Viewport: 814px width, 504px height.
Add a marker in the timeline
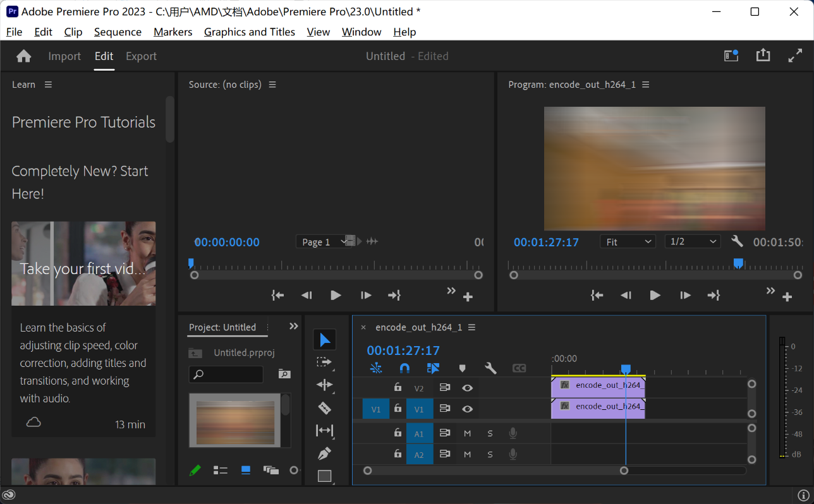(x=462, y=368)
